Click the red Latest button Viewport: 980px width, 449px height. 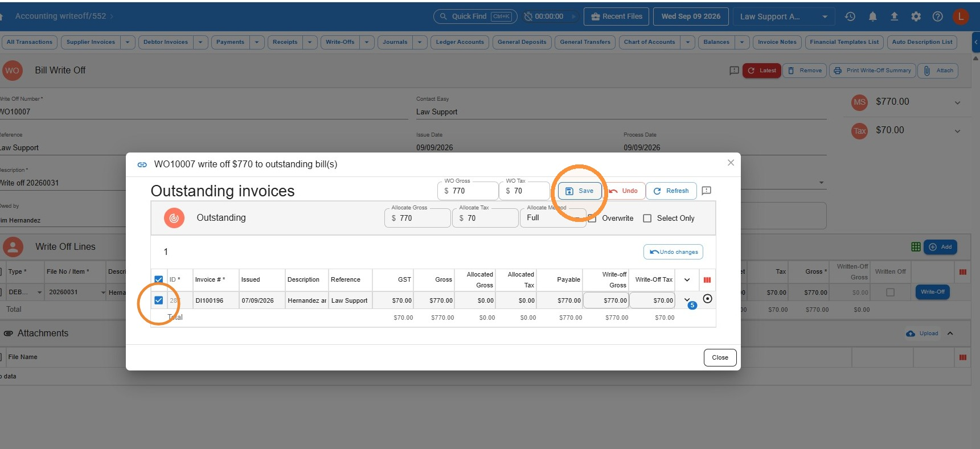[761, 71]
